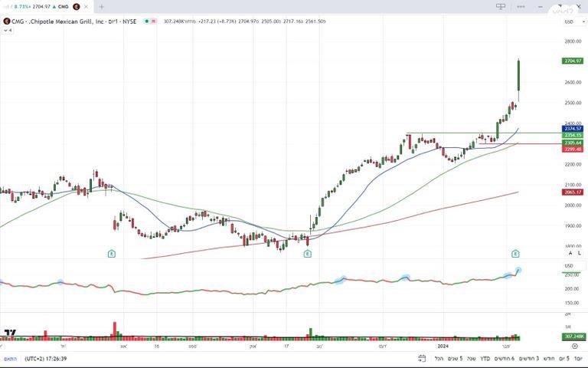Open a new tab with plus icon
This screenshot has width=588, height=368.
pyautogui.click(x=102, y=6)
